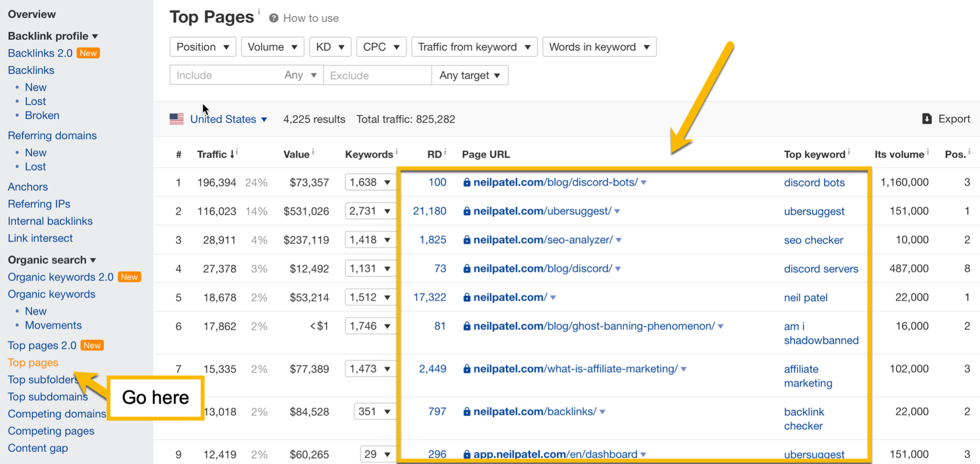Open Internal backlinks in the sidebar
The image size is (980, 464).
coord(50,221)
